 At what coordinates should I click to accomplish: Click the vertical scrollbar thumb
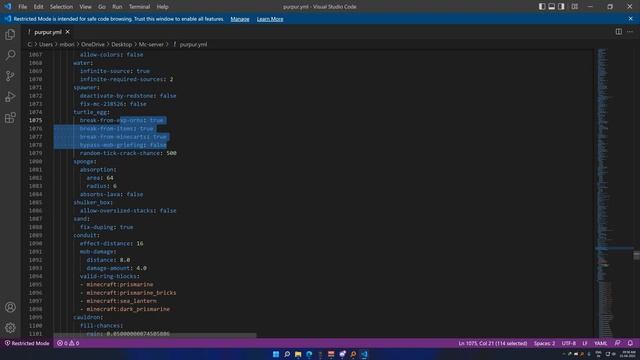point(636,256)
